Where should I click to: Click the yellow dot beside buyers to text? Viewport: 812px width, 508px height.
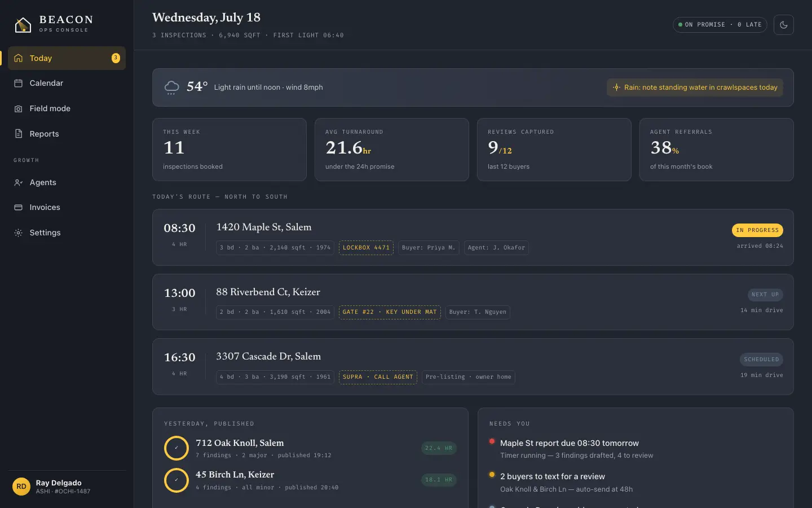pos(492,475)
